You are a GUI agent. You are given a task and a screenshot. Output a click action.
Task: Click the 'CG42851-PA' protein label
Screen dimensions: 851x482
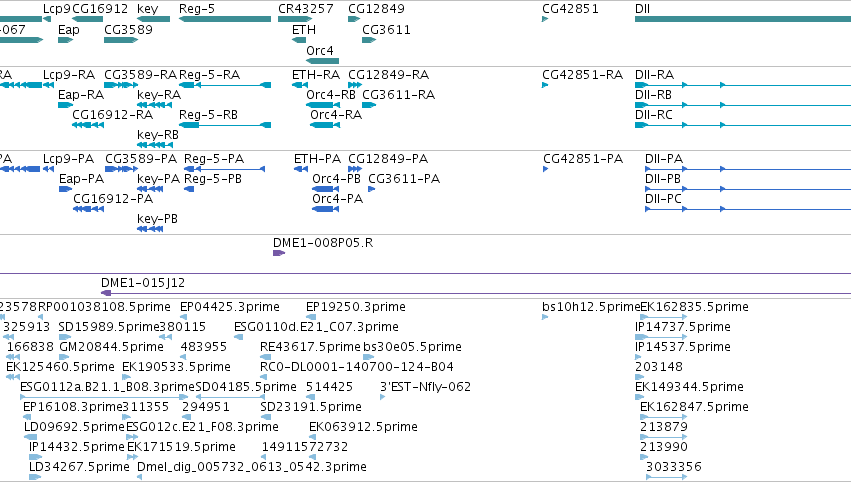(583, 158)
